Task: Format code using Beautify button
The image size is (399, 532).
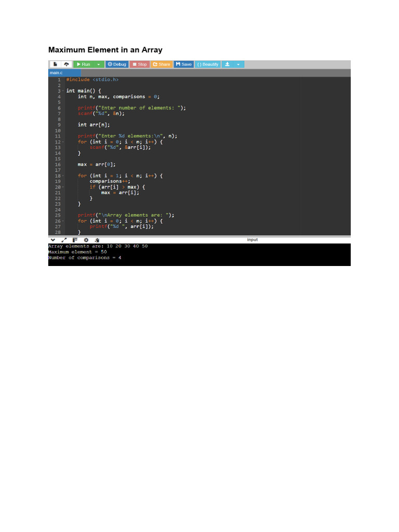Action: point(208,64)
